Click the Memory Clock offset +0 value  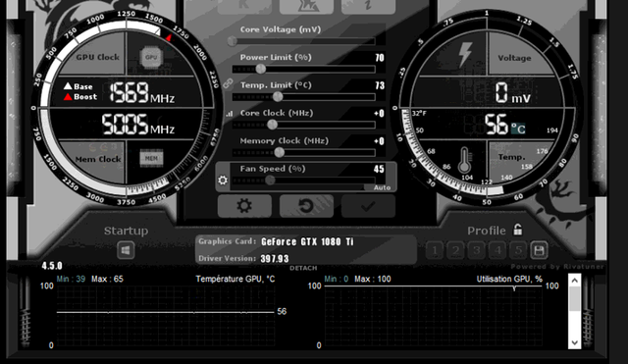[x=379, y=141]
